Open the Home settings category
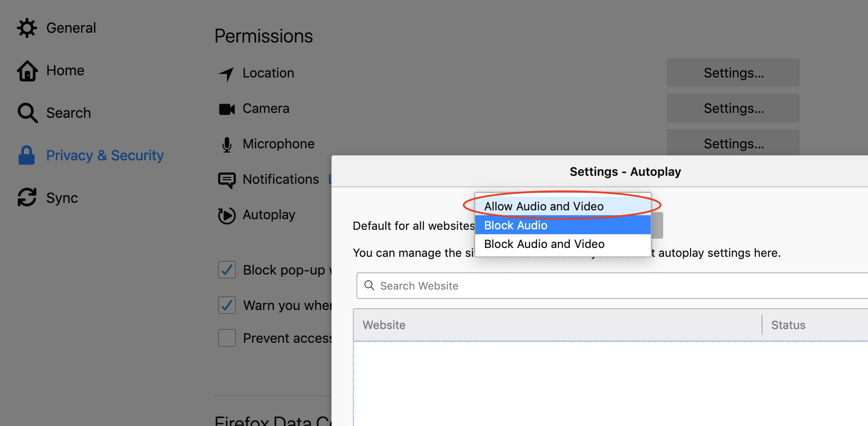This screenshot has height=426, width=868. (x=51, y=70)
